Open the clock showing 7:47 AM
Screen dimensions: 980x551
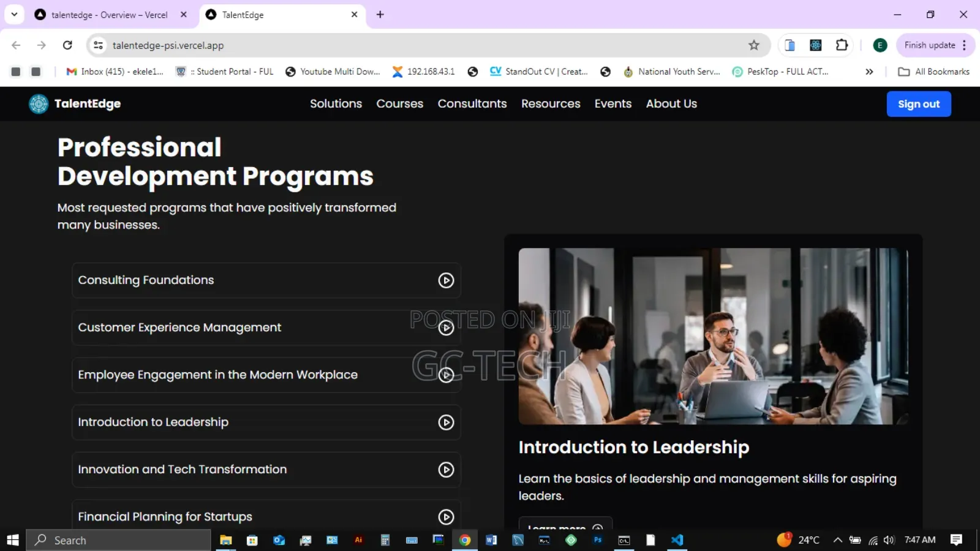(x=920, y=540)
